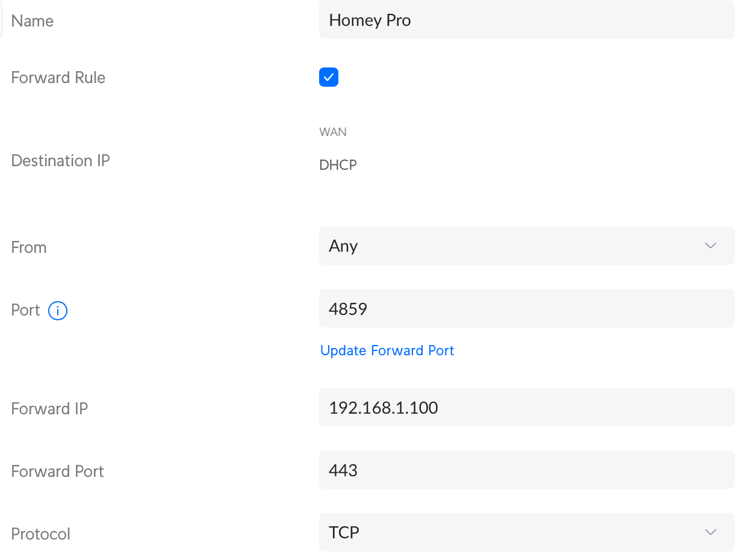The image size is (743, 560).
Task: Click the Update Forward Port link
Action: pos(387,350)
